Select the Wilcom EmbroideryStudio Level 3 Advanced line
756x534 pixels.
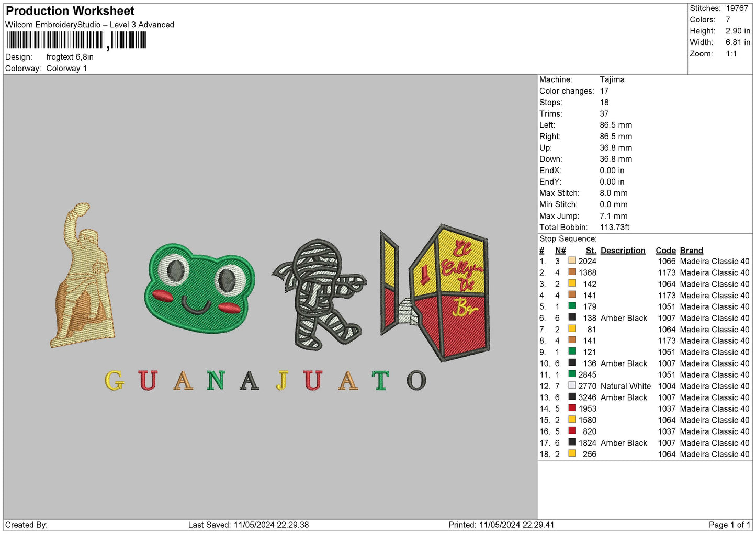pyautogui.click(x=89, y=25)
